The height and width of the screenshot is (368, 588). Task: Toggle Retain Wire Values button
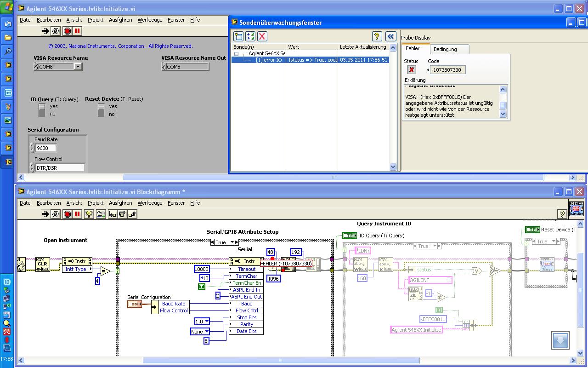[x=101, y=214]
